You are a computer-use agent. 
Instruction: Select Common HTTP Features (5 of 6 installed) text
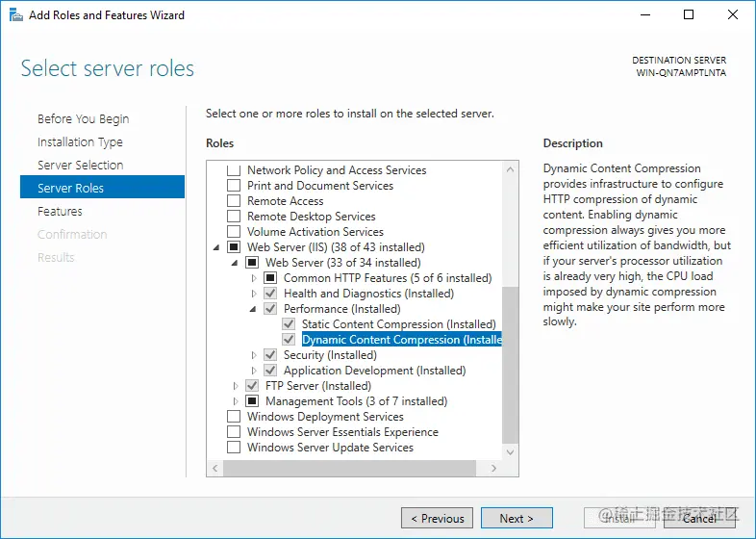click(x=388, y=278)
